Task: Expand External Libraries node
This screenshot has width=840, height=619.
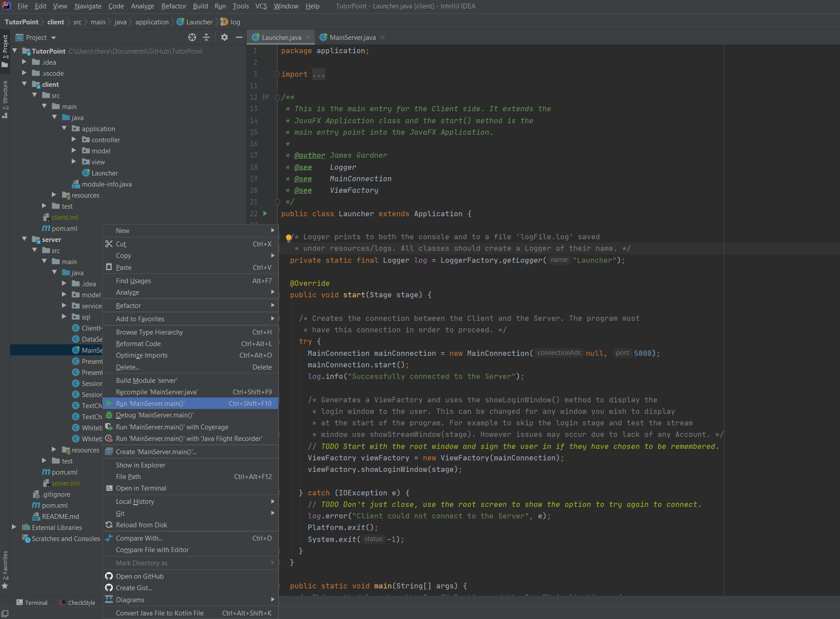Action: point(15,527)
